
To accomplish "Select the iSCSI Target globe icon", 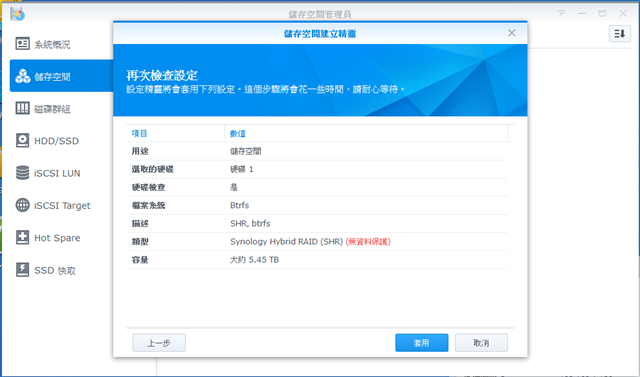I will [x=22, y=205].
